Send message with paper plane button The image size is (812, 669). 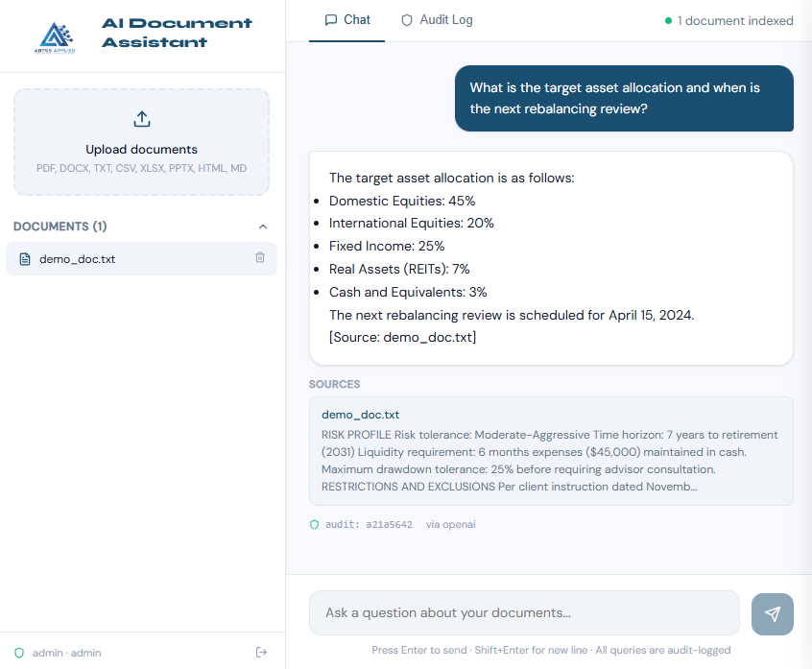(772, 613)
